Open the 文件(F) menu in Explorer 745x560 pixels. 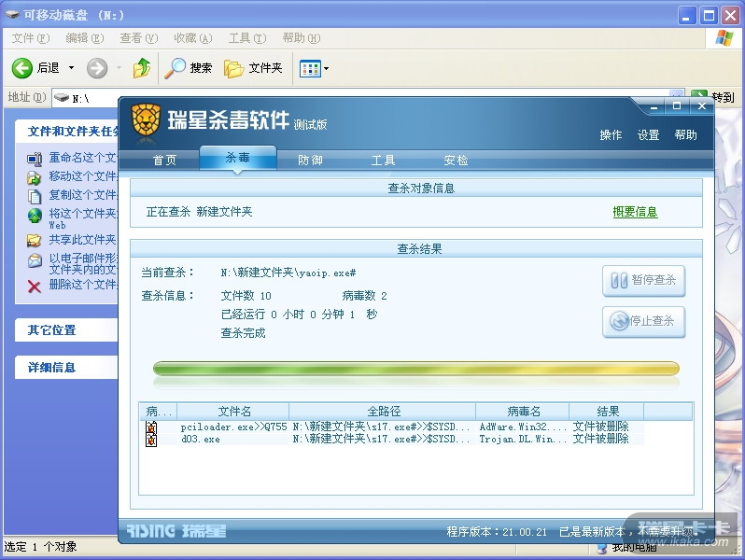(31, 38)
